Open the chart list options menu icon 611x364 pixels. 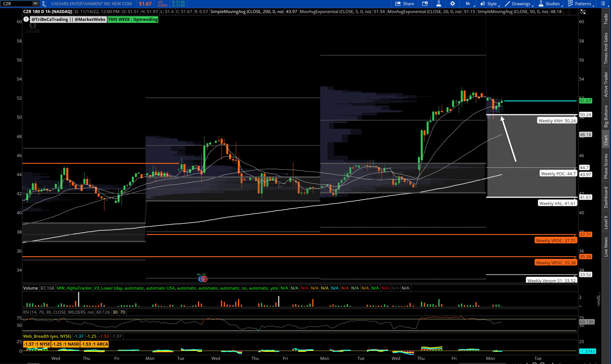pos(603,4)
